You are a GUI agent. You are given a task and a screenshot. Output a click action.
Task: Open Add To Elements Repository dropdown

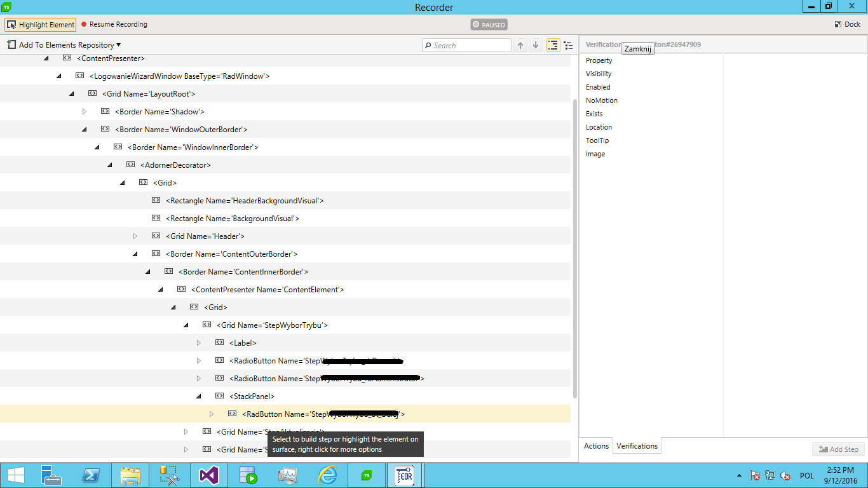tap(64, 45)
